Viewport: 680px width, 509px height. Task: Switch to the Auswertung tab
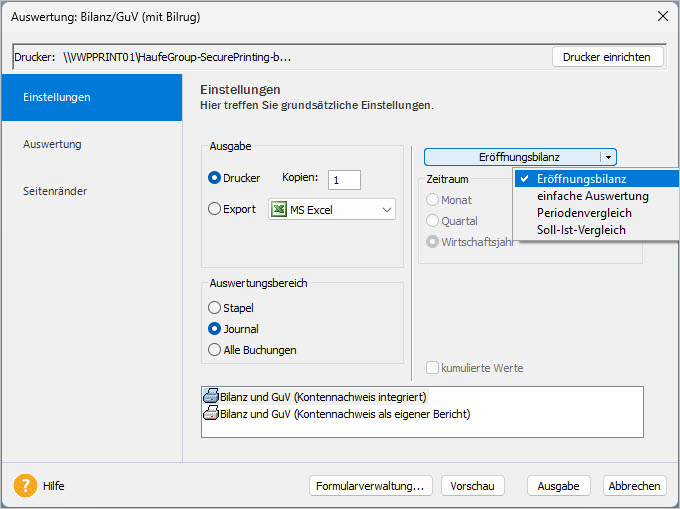52,144
